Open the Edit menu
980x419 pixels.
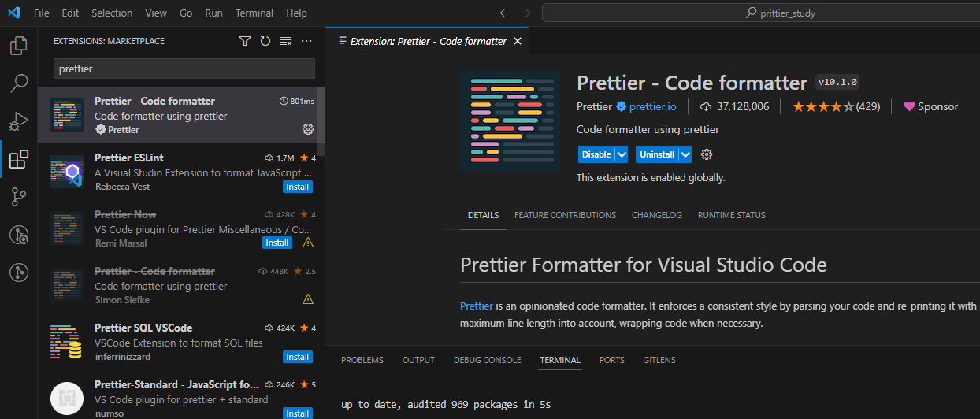pos(70,13)
